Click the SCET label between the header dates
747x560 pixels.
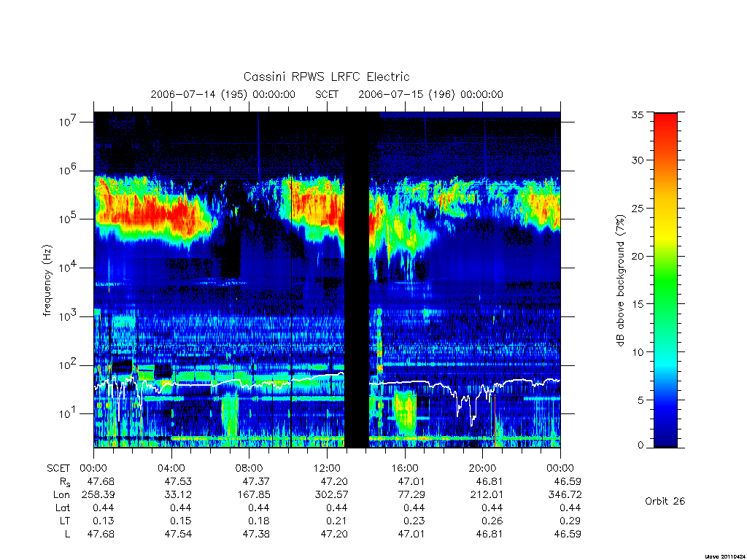pos(327,94)
